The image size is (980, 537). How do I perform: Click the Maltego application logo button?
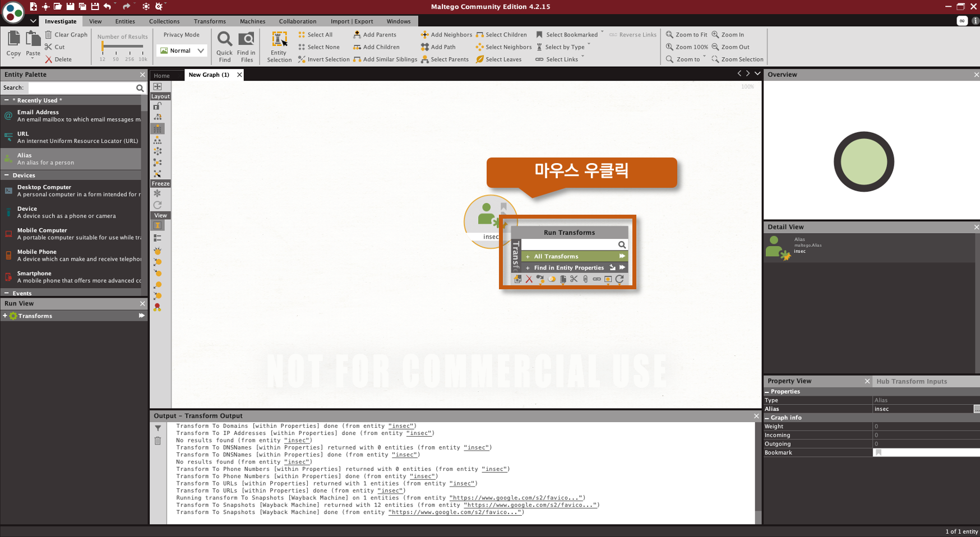click(13, 12)
